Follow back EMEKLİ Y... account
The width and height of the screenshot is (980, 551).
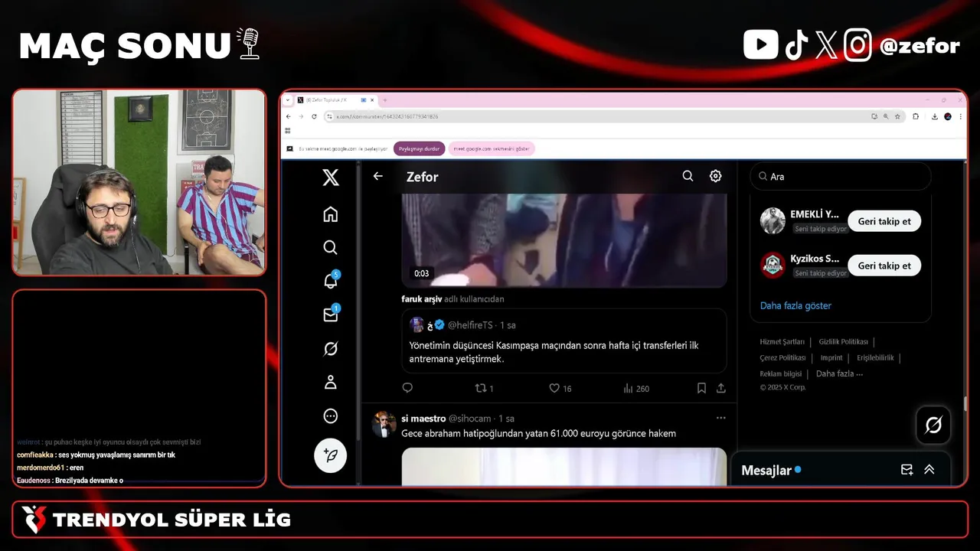884,221
